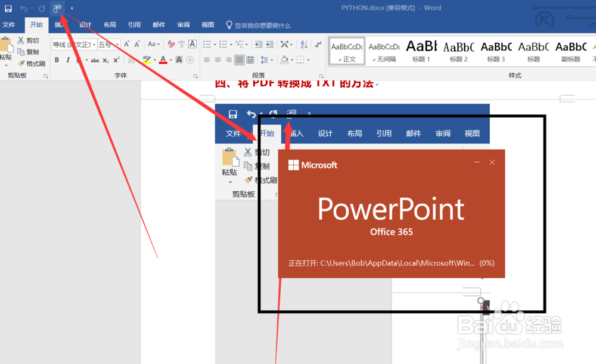Click the enclosed character (circled 字) icon
Screen dimensions: 596x364
[190, 60]
